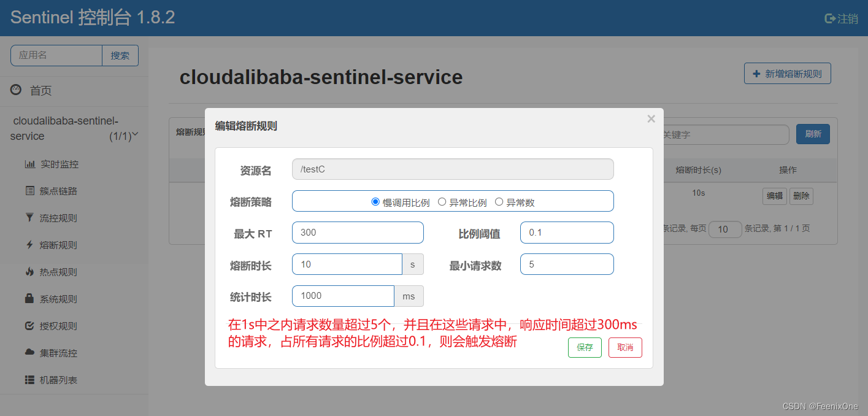Click the dashboard icon beside 首页
The image size is (868, 416).
click(x=17, y=90)
